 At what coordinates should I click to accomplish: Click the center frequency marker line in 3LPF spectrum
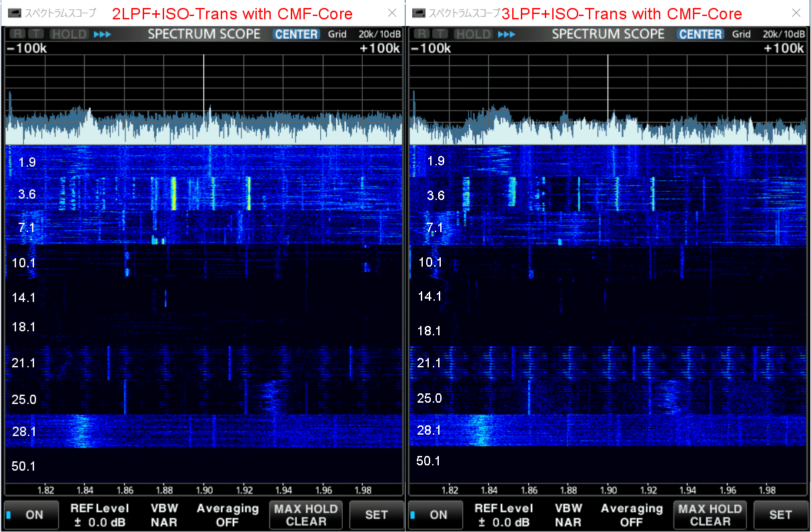click(x=608, y=87)
